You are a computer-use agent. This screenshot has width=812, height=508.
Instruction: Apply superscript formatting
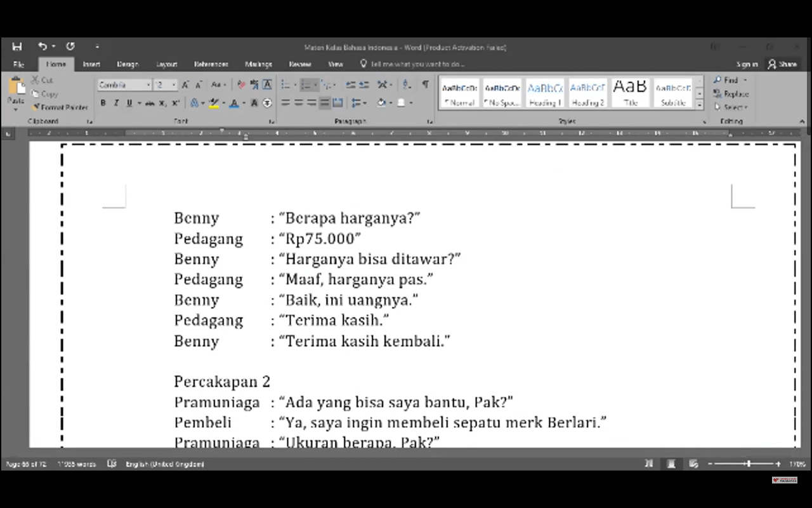coord(175,103)
